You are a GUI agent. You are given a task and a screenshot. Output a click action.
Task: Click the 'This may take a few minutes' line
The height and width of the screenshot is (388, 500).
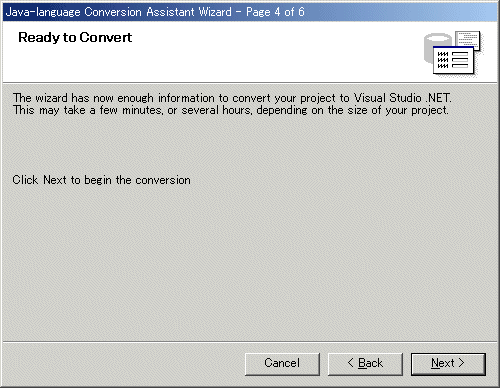231,110
